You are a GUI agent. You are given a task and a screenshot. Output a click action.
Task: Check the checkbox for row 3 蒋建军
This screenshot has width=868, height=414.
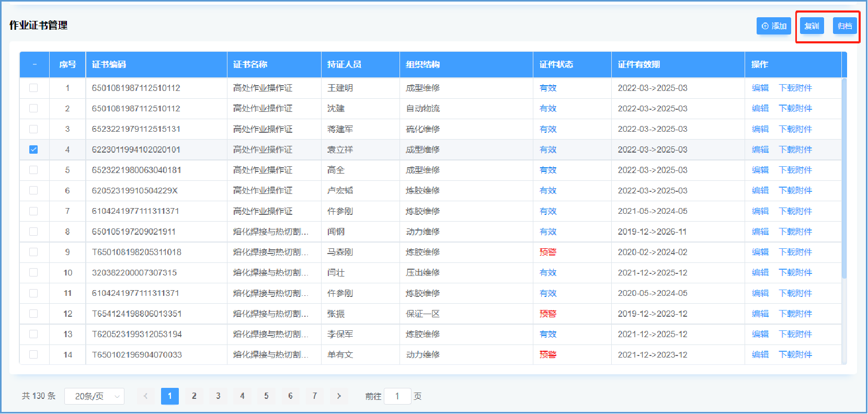[x=33, y=129]
